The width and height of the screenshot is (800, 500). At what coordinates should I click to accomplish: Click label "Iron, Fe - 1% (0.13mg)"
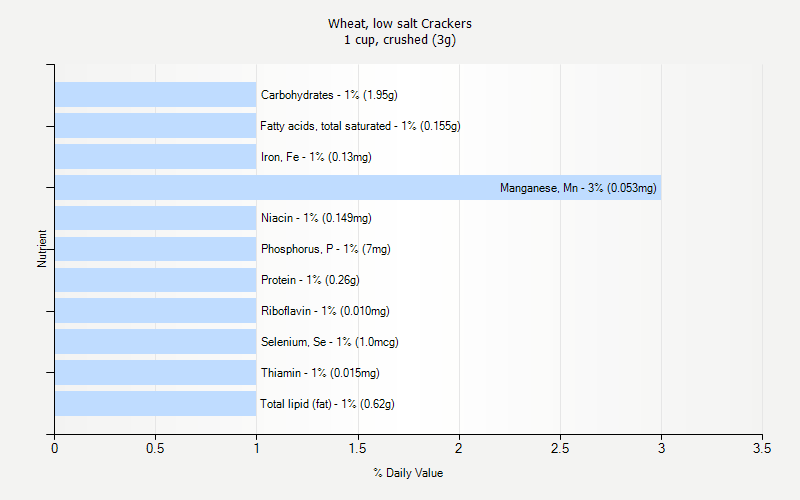(316, 157)
